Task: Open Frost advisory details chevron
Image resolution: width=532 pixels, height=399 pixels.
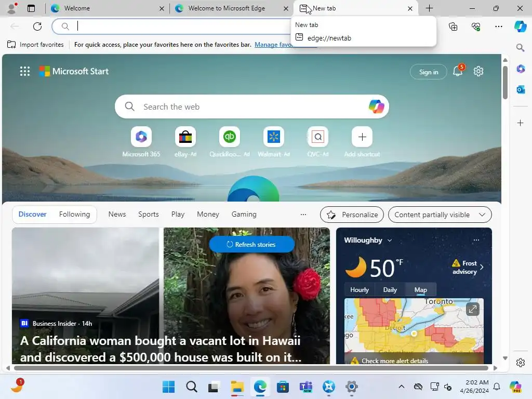Action: [x=482, y=267]
